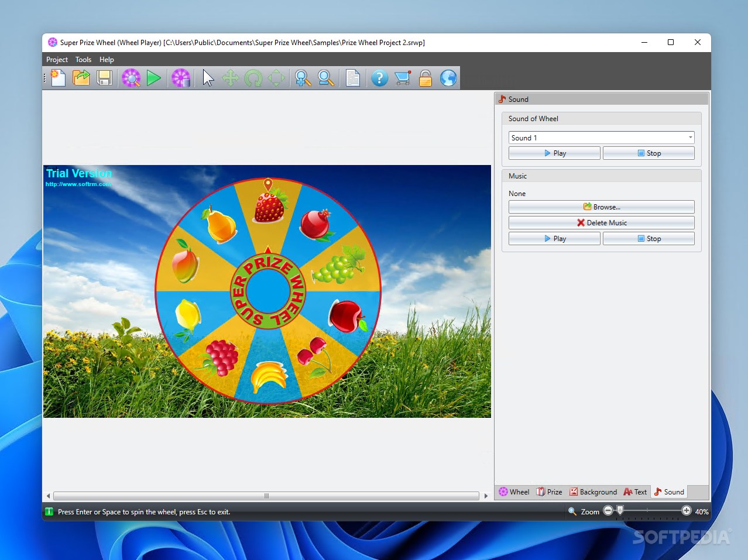Switch to the Text tab

635,492
